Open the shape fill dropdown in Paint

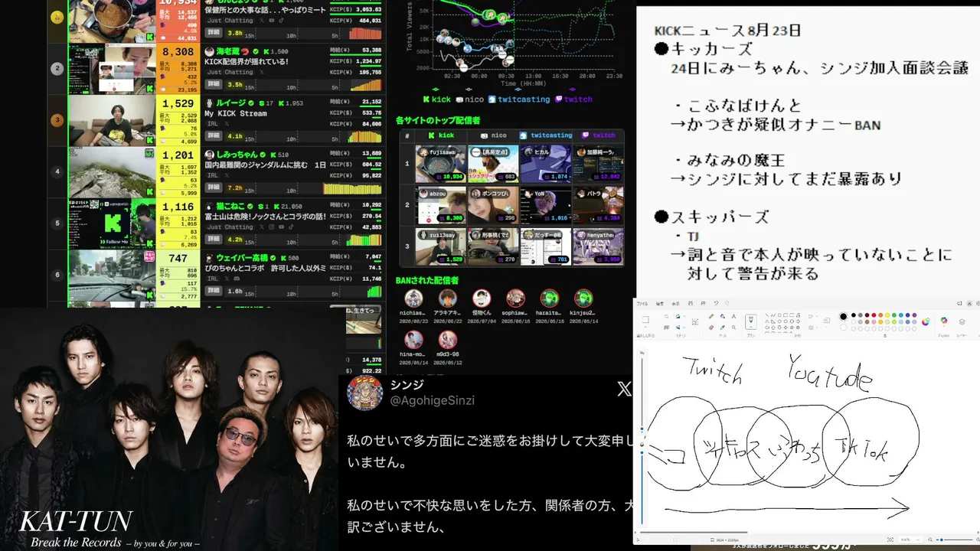point(818,327)
